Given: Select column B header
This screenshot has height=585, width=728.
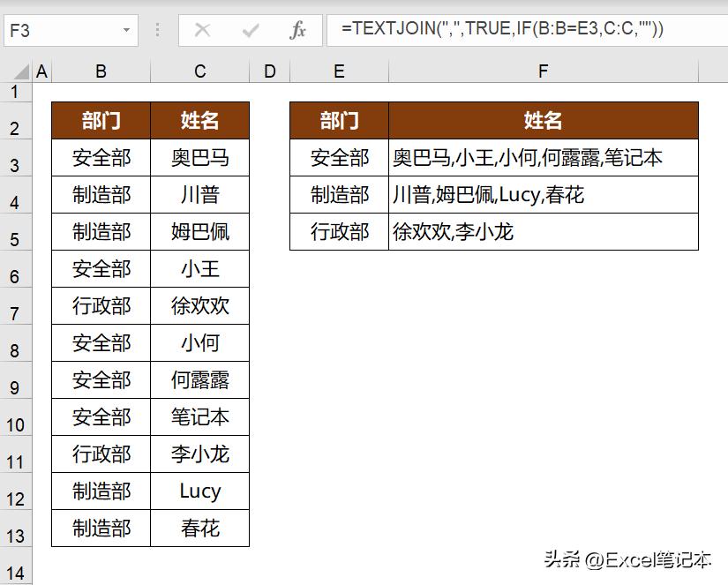Looking at the screenshot, I should tap(101, 71).
